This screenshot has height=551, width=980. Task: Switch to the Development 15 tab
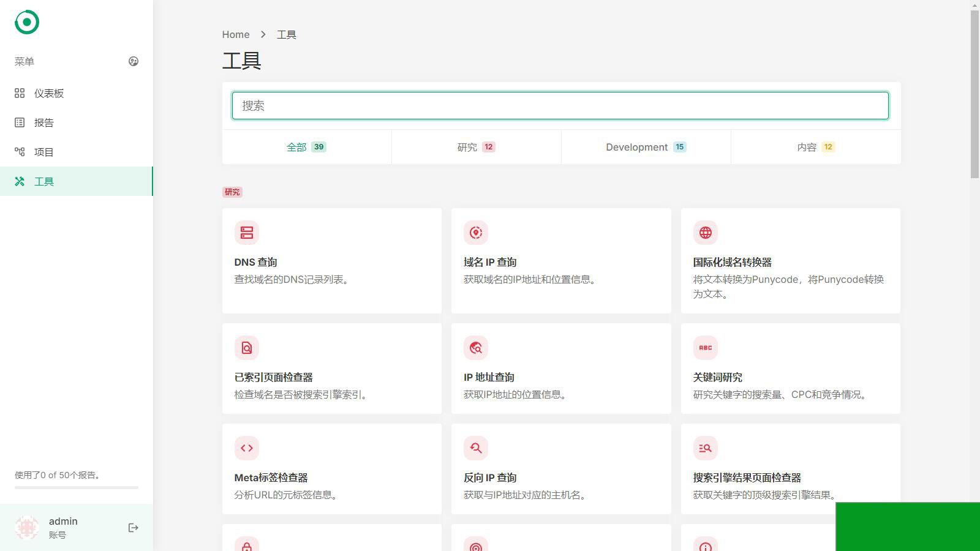coord(646,147)
